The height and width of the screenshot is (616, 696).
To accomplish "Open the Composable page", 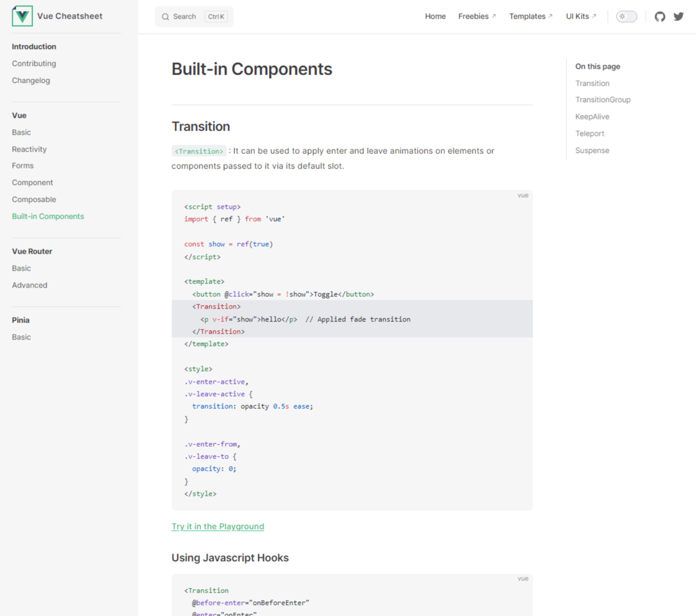I will point(34,199).
